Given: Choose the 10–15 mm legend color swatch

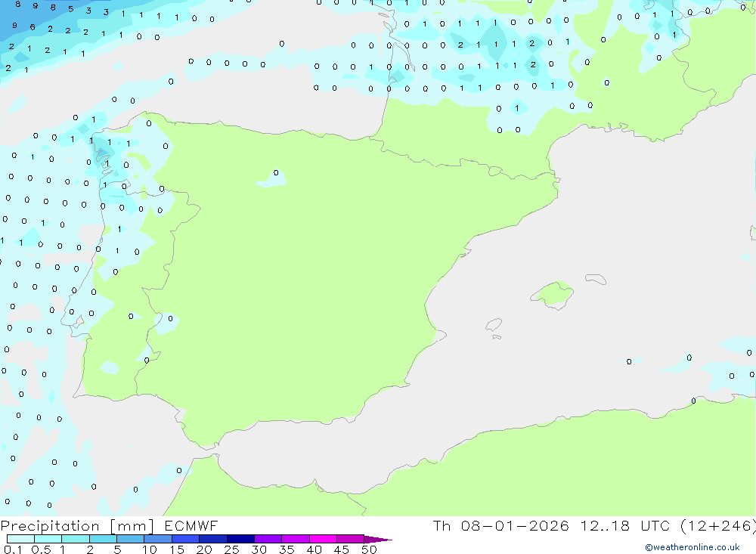Looking at the screenshot, I should click(x=158, y=539).
